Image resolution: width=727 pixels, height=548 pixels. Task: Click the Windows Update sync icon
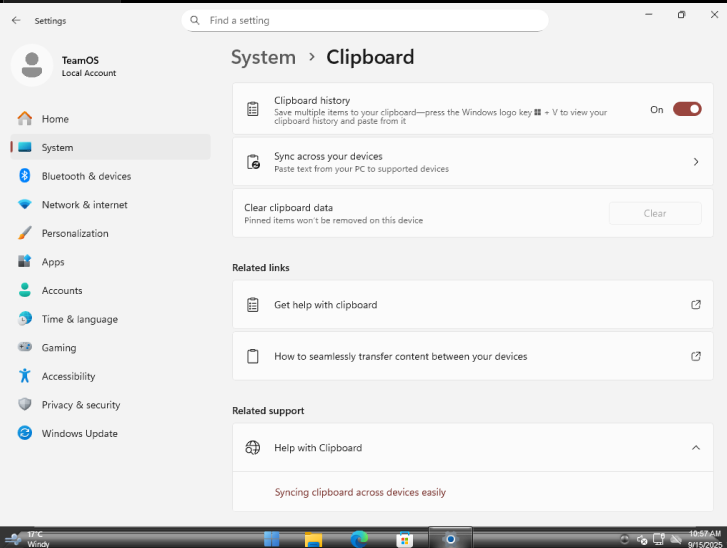click(x=25, y=433)
